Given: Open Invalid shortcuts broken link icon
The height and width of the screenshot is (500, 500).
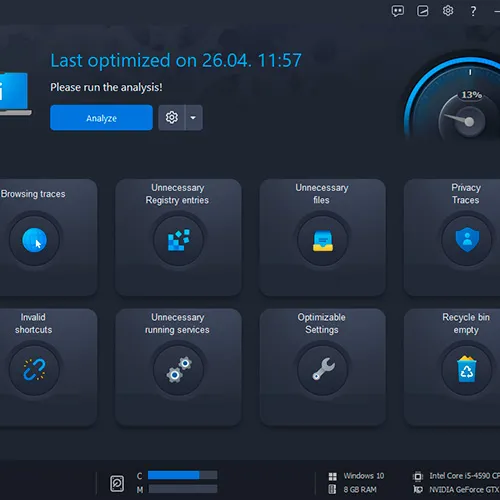Looking at the screenshot, I should pos(34,370).
